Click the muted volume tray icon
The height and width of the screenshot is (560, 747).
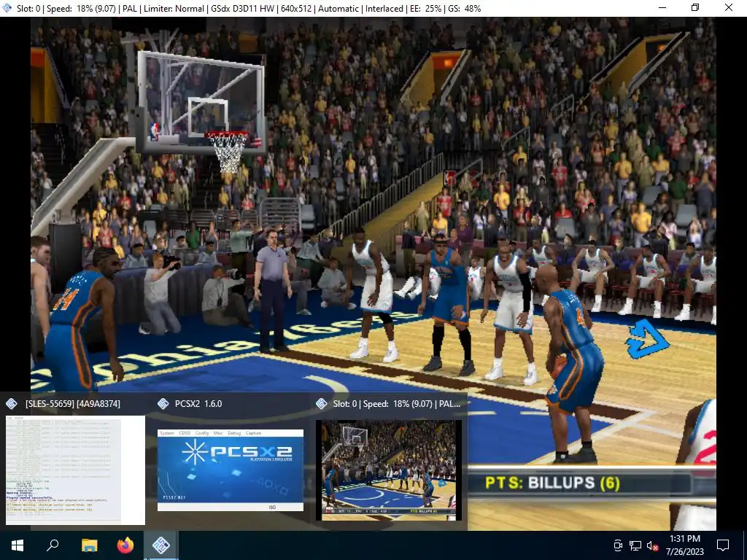pyautogui.click(x=652, y=545)
